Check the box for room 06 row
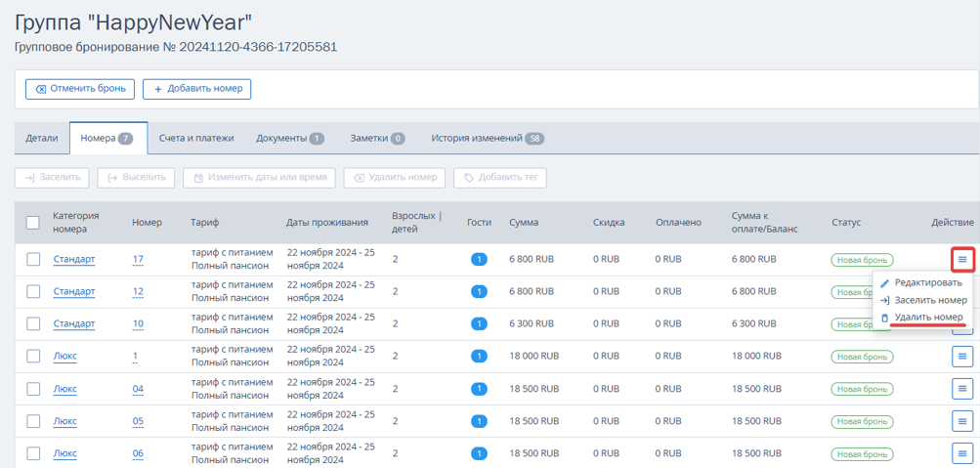This screenshot has height=468, width=980. point(33,453)
